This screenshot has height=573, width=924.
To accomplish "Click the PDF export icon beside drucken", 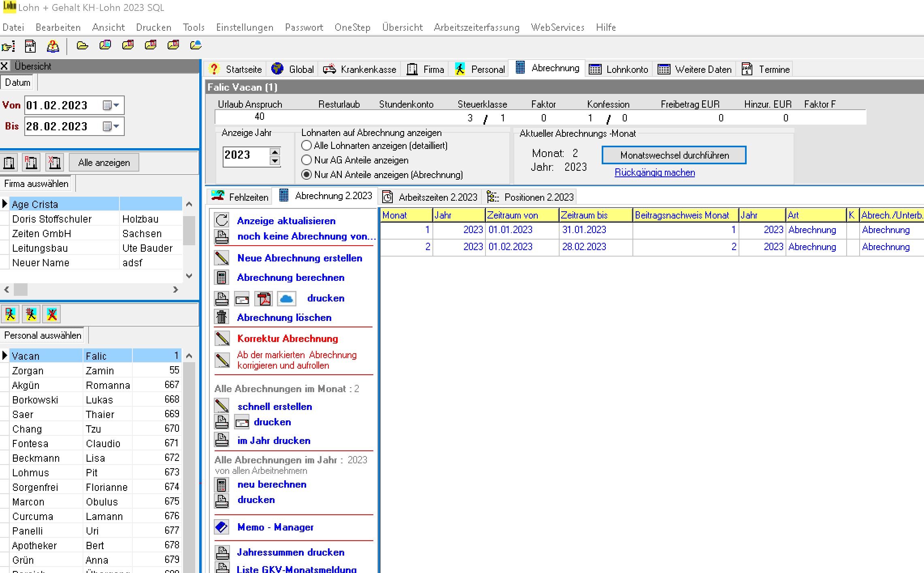I will pyautogui.click(x=264, y=299).
